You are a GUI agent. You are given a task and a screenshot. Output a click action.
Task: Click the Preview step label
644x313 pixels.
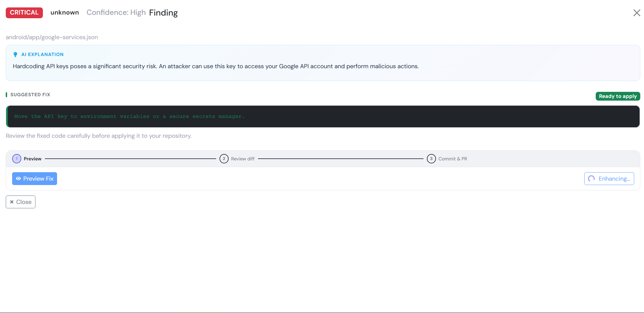[x=32, y=159]
